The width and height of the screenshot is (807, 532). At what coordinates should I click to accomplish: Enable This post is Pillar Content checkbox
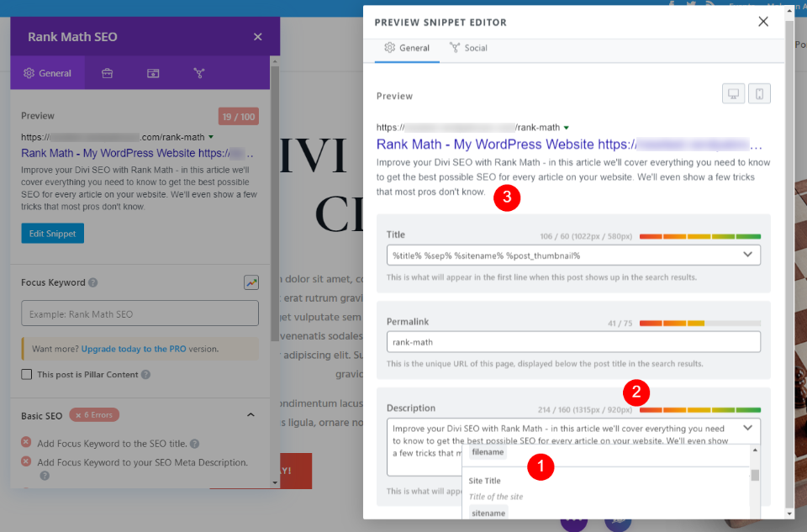(x=27, y=375)
